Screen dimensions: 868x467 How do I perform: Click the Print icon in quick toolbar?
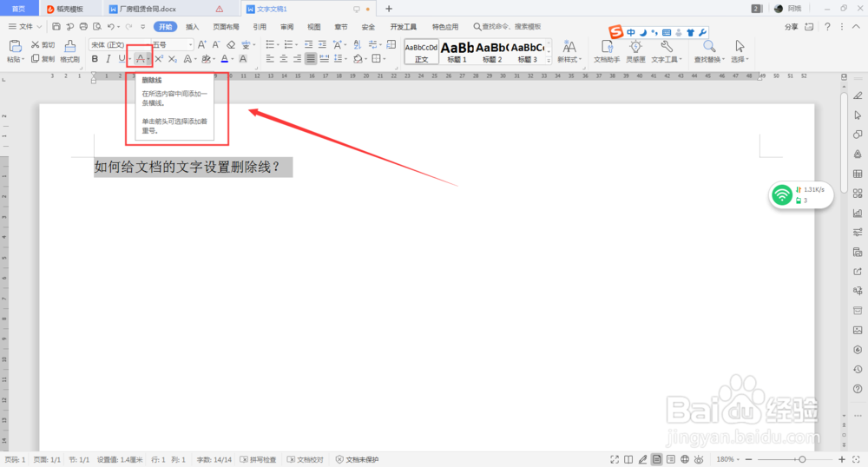(x=83, y=27)
